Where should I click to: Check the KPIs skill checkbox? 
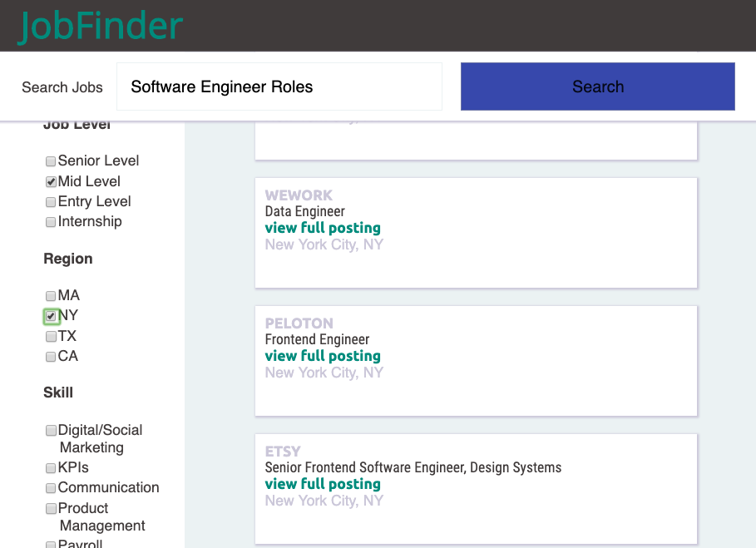coord(51,468)
